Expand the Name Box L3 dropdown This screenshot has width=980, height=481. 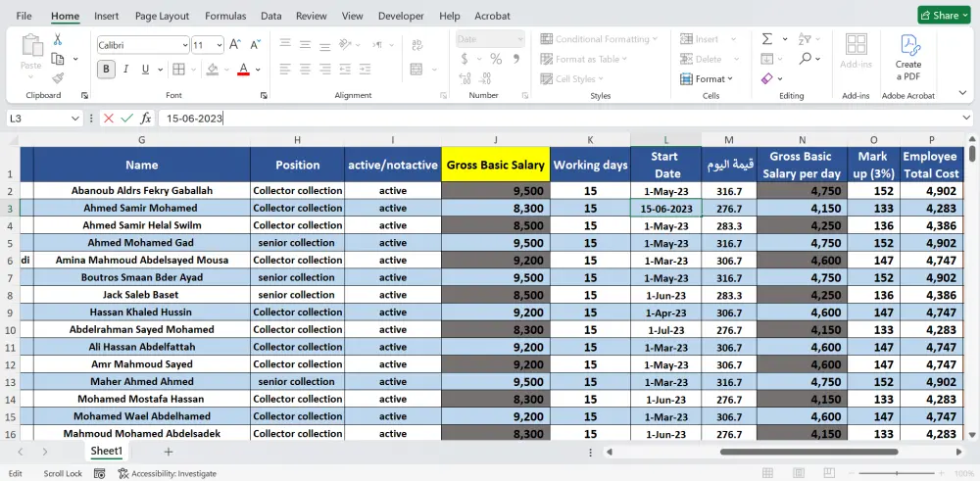coord(75,119)
